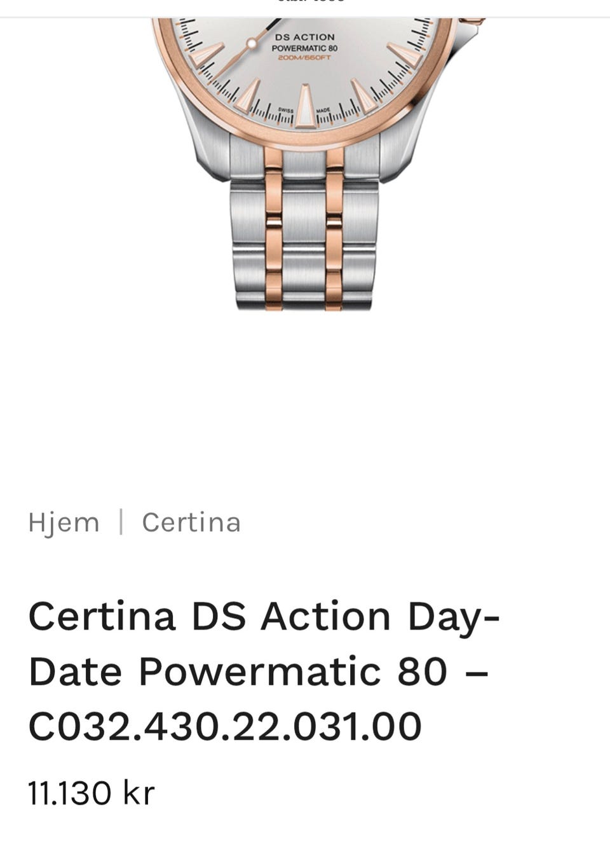The image size is (610, 868).
Task: Tap the six o'clock index marker
Action: click(x=305, y=106)
